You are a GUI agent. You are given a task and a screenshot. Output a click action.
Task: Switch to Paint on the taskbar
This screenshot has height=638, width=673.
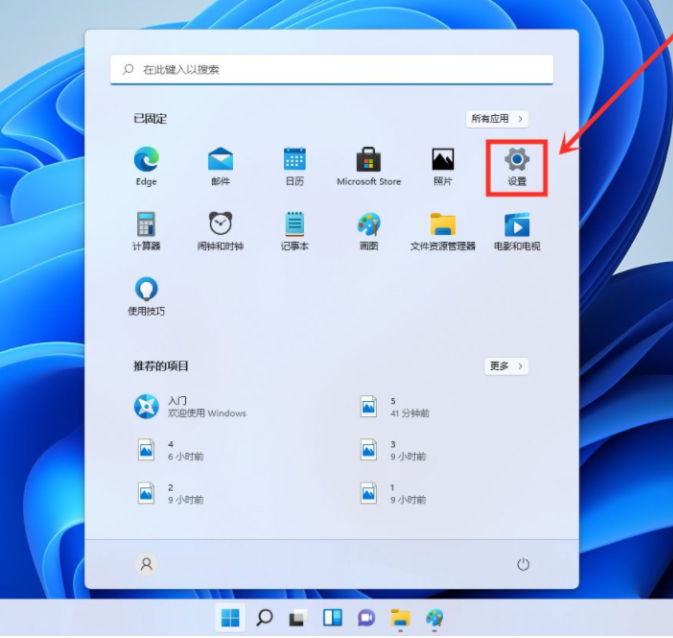tap(434, 618)
